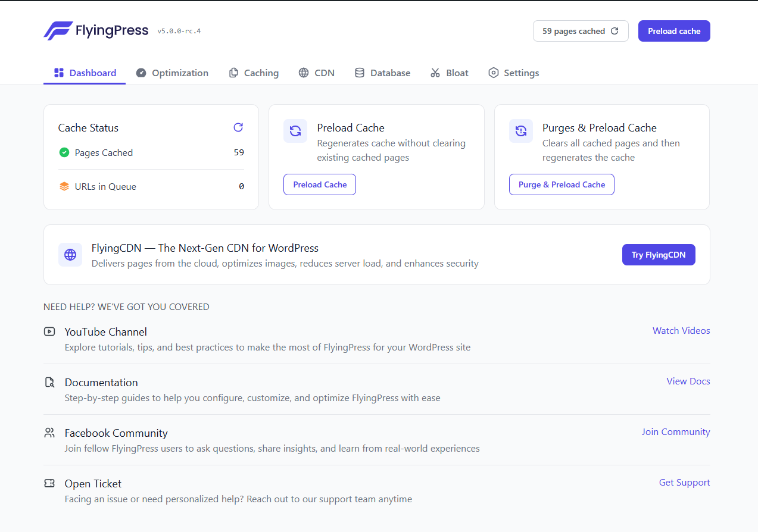Click the Dashboard grid icon
Image resolution: width=758 pixels, height=532 pixels.
coord(59,73)
